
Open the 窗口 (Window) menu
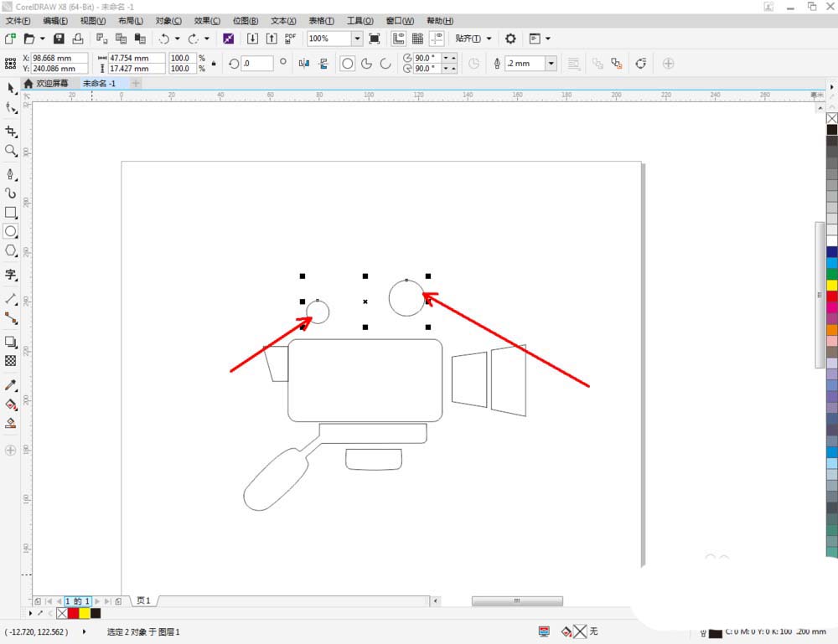400,21
